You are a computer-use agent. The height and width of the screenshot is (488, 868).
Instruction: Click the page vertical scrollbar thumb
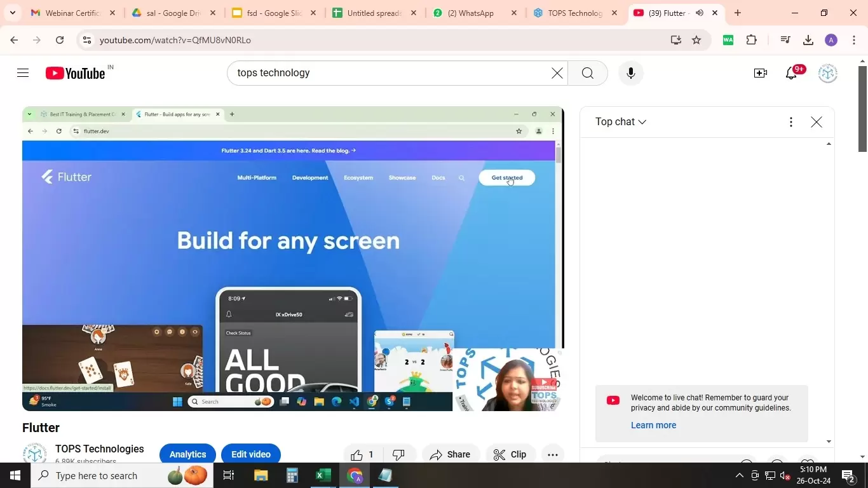tap(862, 108)
